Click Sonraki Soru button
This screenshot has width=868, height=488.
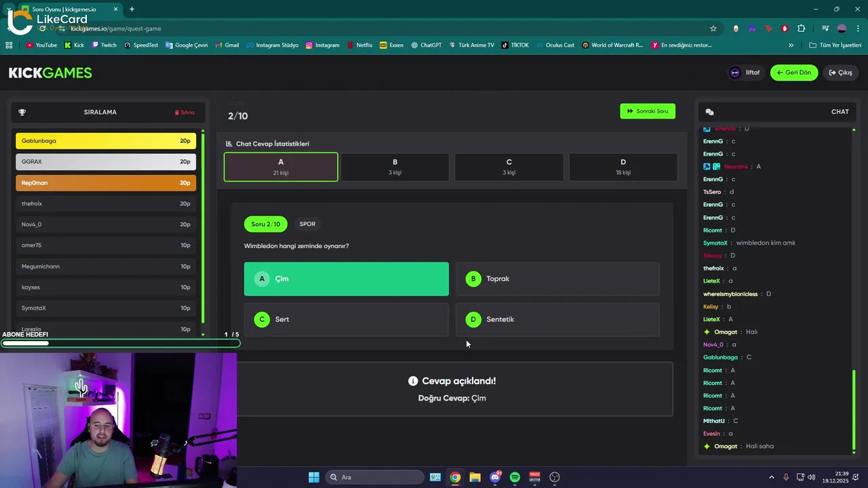point(648,111)
